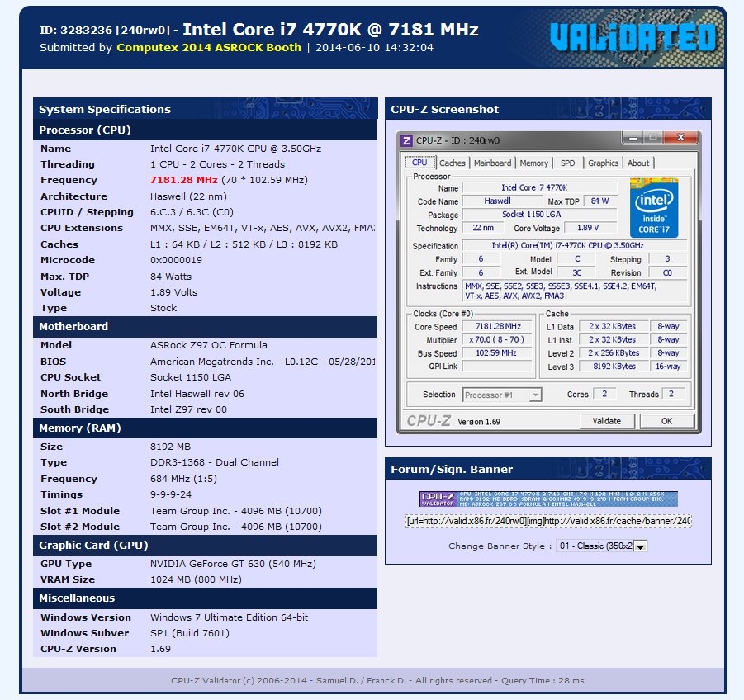Click the DDR3-1368 - Dual Channel value

215,462
